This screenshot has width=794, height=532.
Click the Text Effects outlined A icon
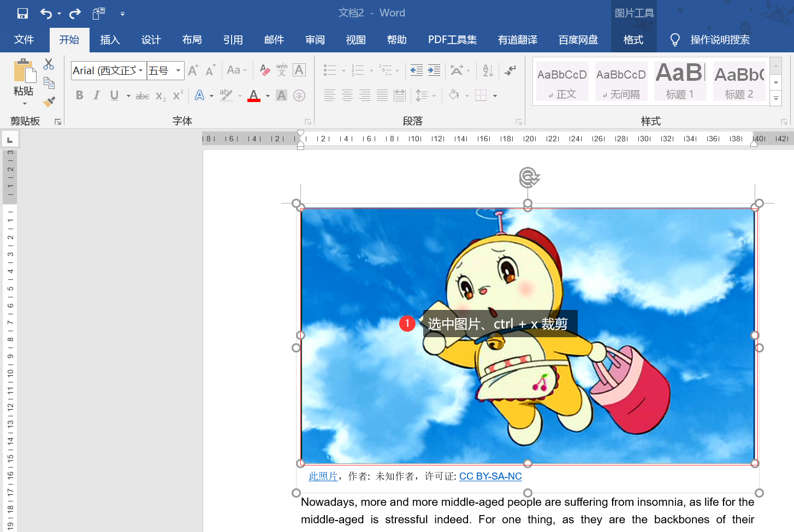point(200,95)
